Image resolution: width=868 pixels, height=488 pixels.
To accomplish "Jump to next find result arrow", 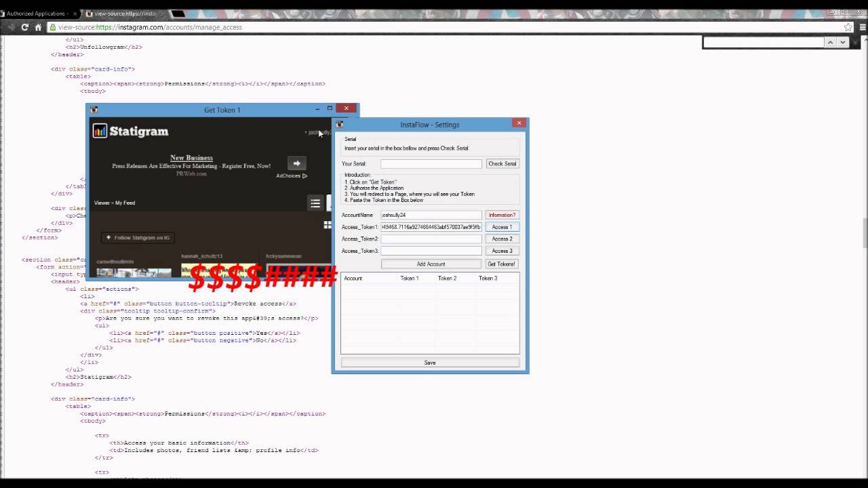I will click(842, 42).
